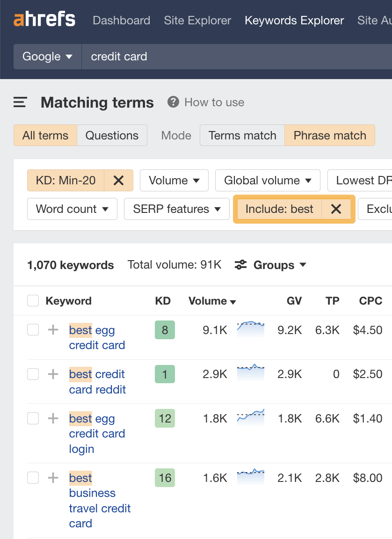Click the trend sparkline for 'best egg credit card'
Image resolution: width=392 pixels, height=539 pixels.
pos(250,330)
